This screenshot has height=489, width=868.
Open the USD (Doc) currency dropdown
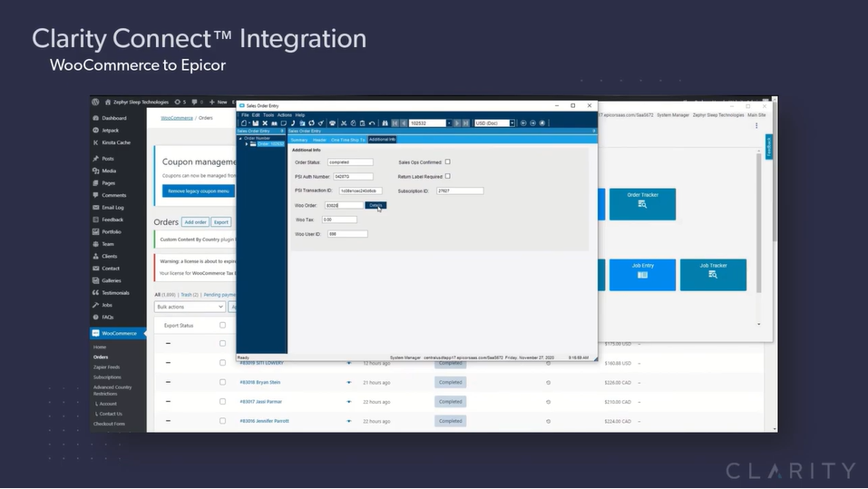512,123
